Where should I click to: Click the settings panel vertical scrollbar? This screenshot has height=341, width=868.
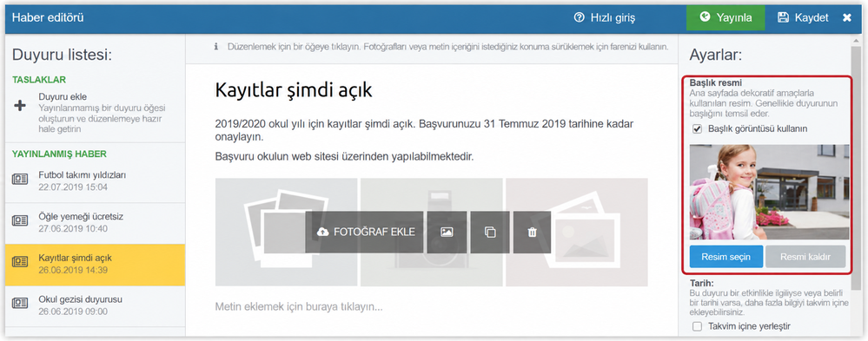coord(856,166)
